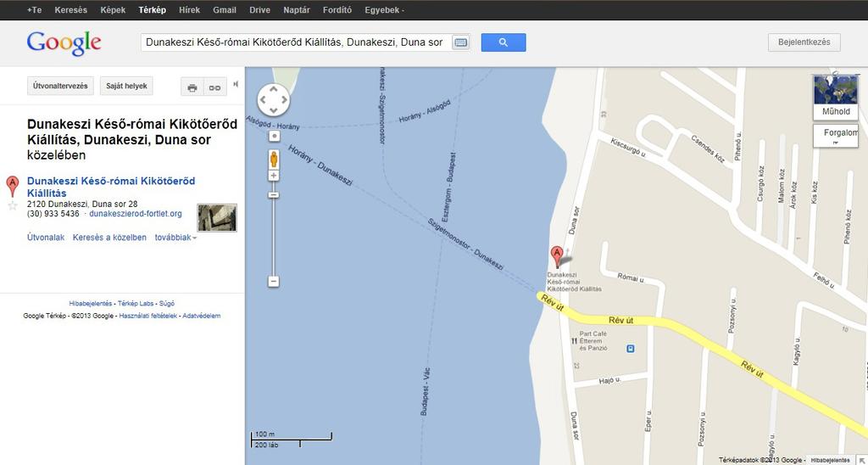The image size is (868, 465).
Task: Open Drive in the top bar
Action: pos(260,10)
